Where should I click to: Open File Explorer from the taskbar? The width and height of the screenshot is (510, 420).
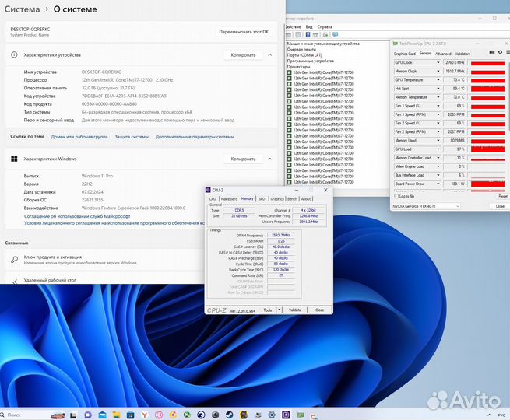coord(117,415)
